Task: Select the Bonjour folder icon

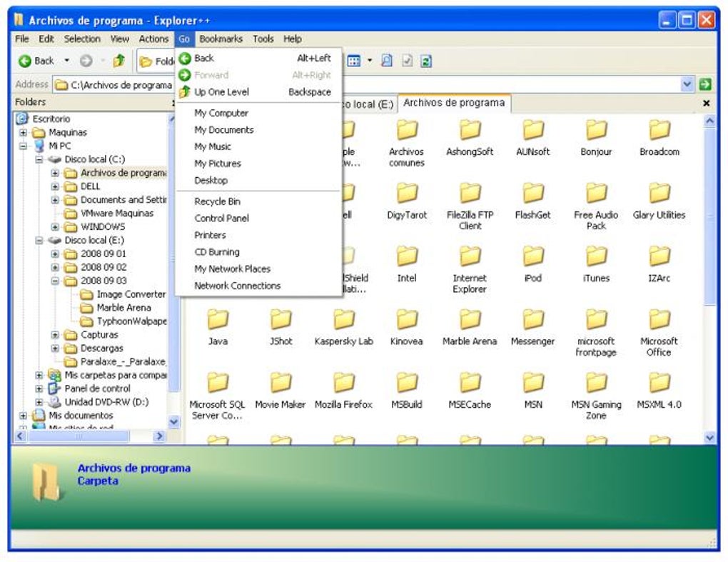Action: (596, 130)
